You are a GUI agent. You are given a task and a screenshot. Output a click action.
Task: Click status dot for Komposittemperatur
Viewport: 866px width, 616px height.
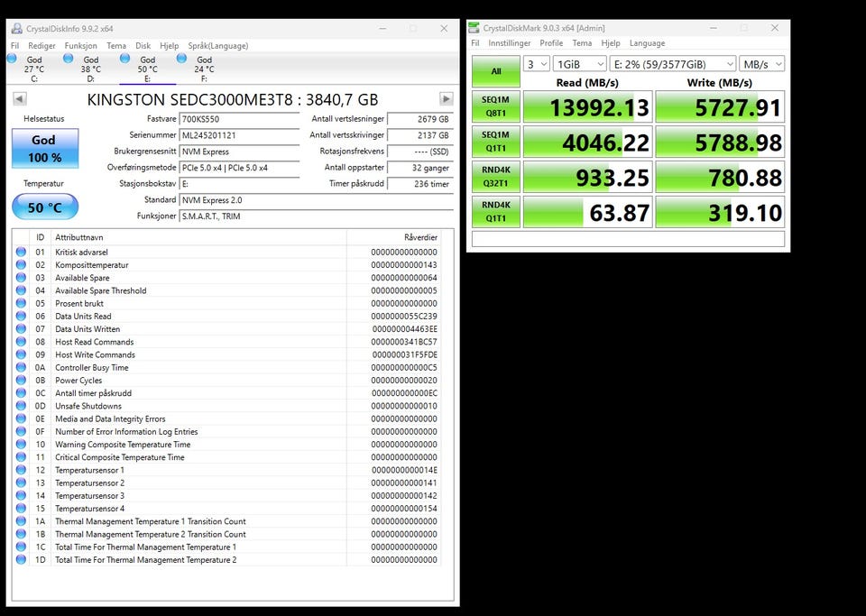coord(21,264)
